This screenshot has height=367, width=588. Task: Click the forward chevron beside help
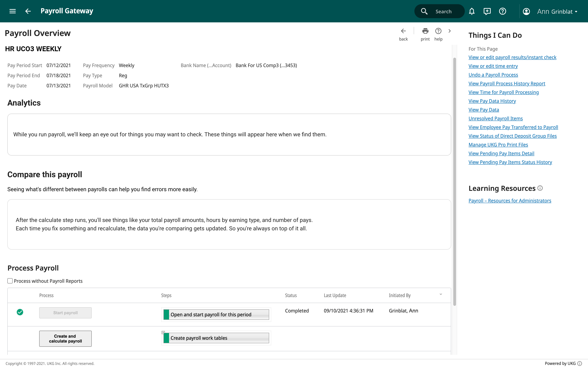(x=450, y=31)
